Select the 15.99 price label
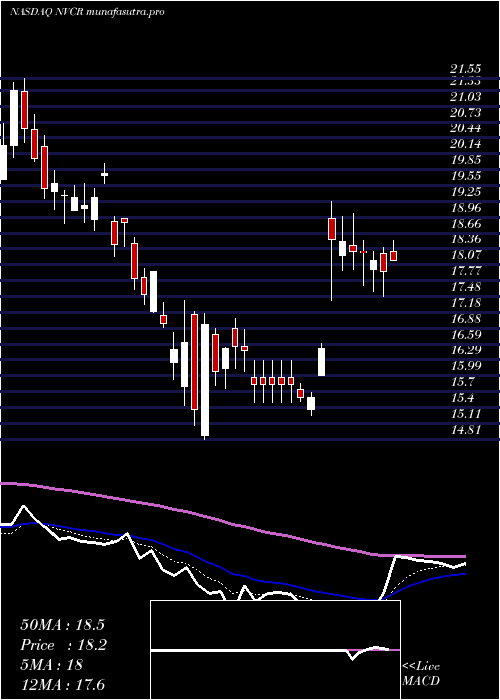This screenshot has height=700, width=500. click(x=466, y=366)
